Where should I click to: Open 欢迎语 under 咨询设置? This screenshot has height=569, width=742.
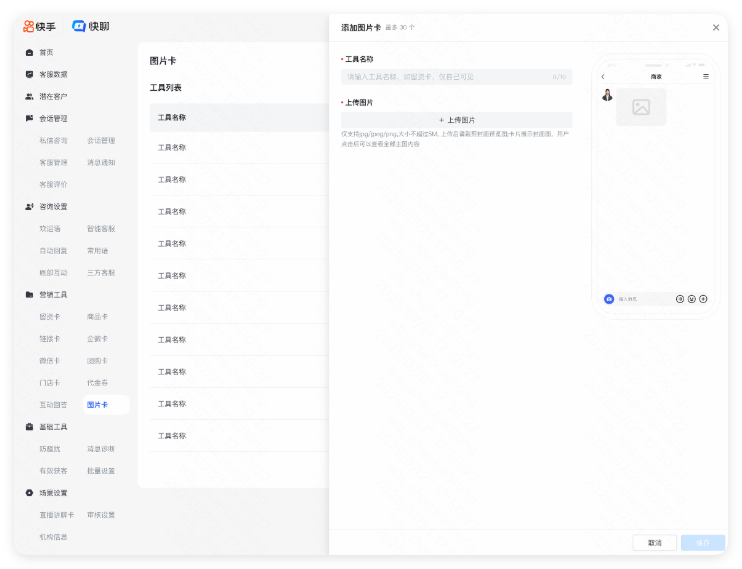[x=50, y=228]
